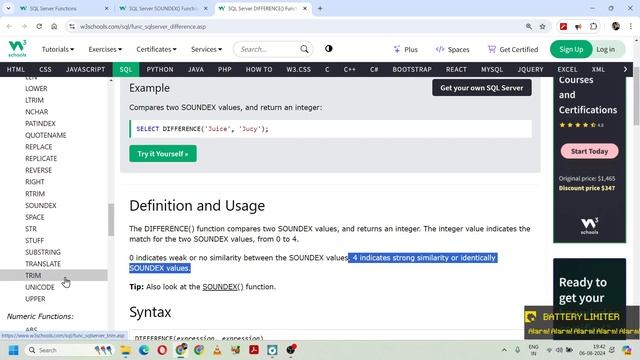The image size is (640, 360).
Task: Go to browser home page
Action: click(x=54, y=27)
